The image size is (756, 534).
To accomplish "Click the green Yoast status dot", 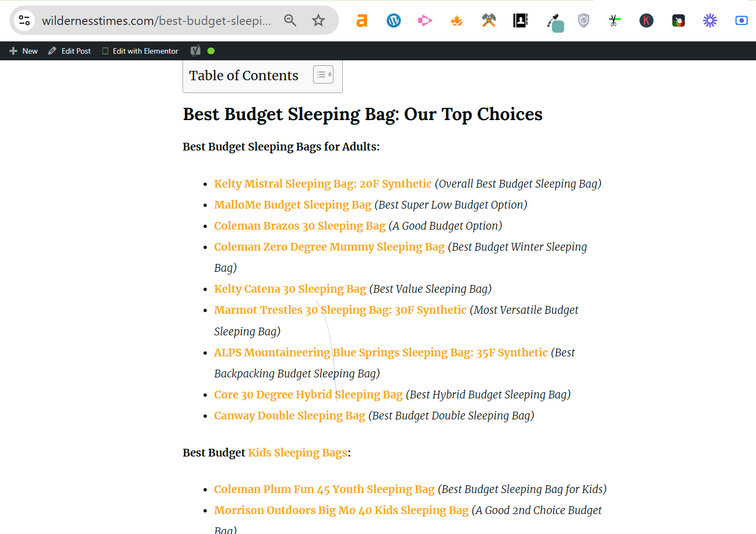I will (x=211, y=51).
